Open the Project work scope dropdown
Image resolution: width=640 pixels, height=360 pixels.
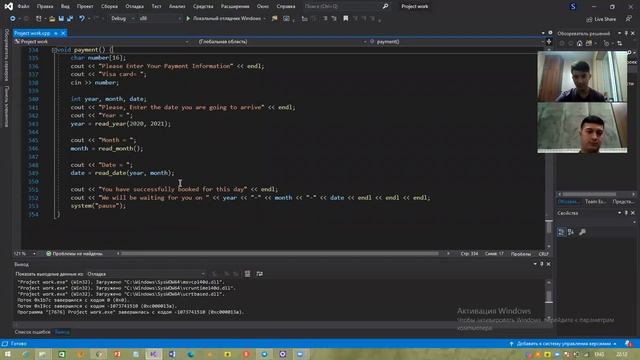102,42
